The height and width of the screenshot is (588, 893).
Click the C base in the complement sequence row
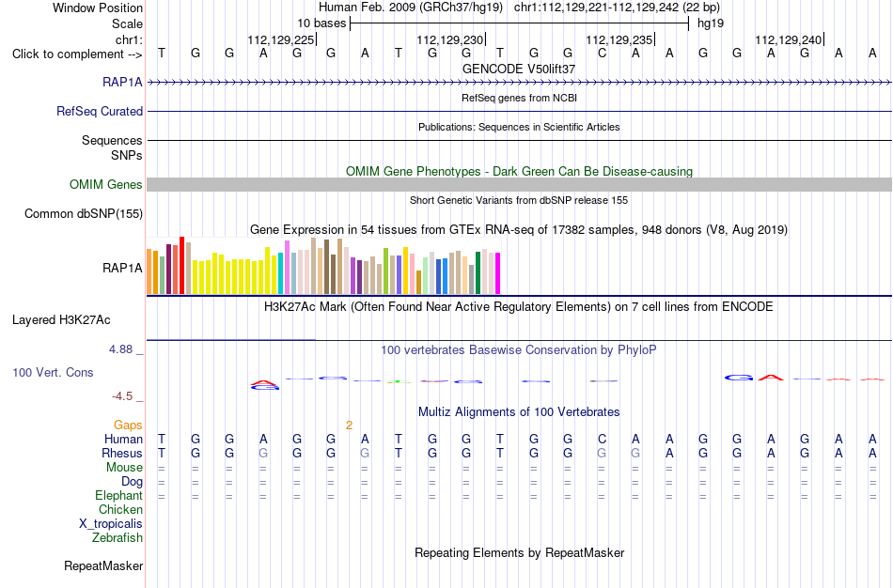point(602,54)
